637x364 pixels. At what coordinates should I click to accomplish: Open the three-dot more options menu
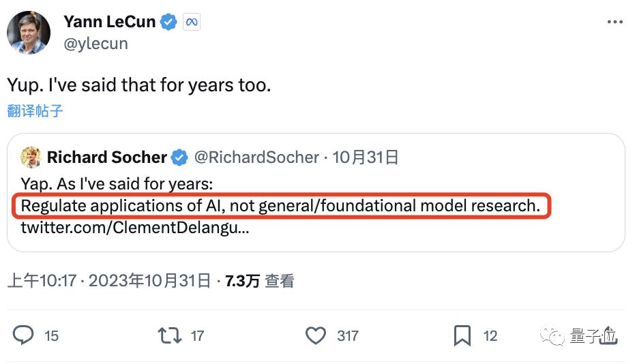point(614,22)
